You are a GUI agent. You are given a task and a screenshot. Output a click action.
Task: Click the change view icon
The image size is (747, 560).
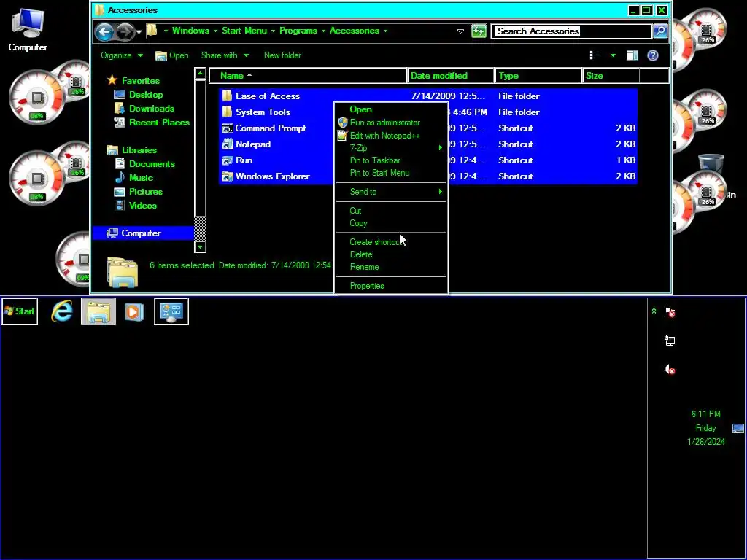(x=595, y=55)
